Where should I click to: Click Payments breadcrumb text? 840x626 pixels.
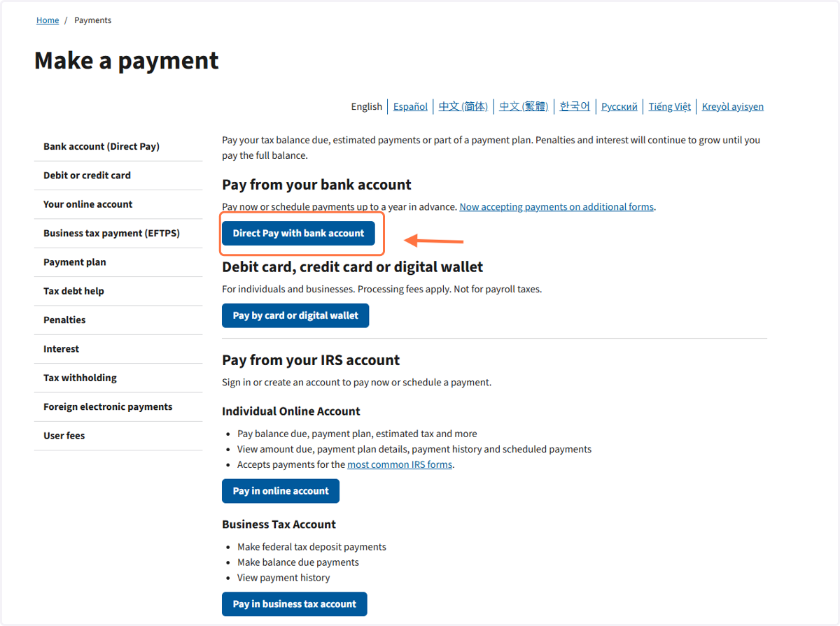pyautogui.click(x=93, y=20)
